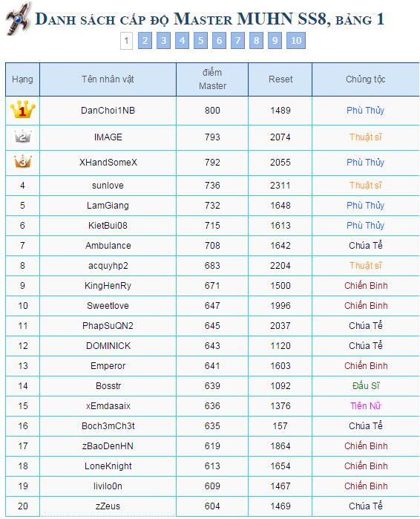The width and height of the screenshot is (420, 519).
Task: Click the 'điểm Master' column header
Action: point(212,79)
